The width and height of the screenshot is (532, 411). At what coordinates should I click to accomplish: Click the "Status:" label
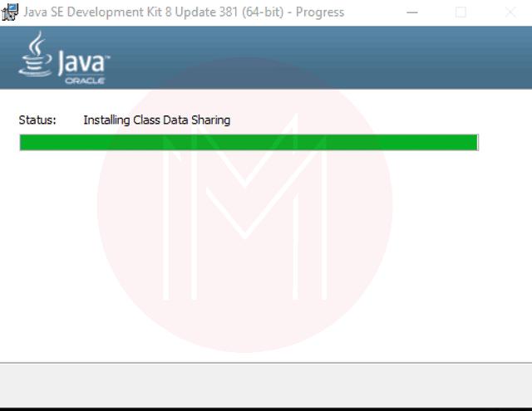pos(37,120)
